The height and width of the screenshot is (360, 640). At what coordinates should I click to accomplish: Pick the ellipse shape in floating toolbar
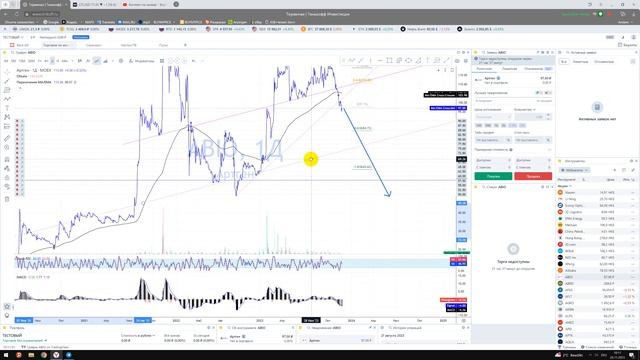[x=409, y=60]
